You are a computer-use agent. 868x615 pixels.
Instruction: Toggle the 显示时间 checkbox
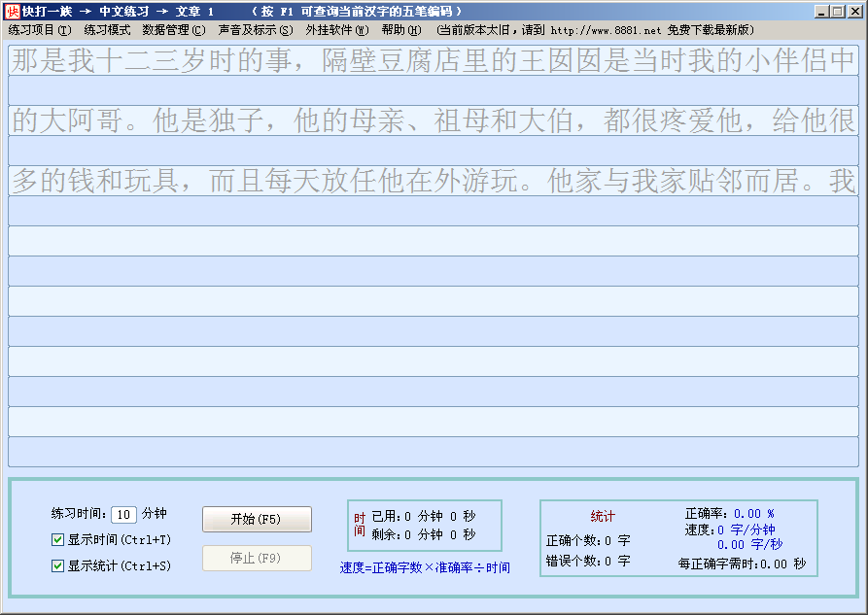(57, 539)
